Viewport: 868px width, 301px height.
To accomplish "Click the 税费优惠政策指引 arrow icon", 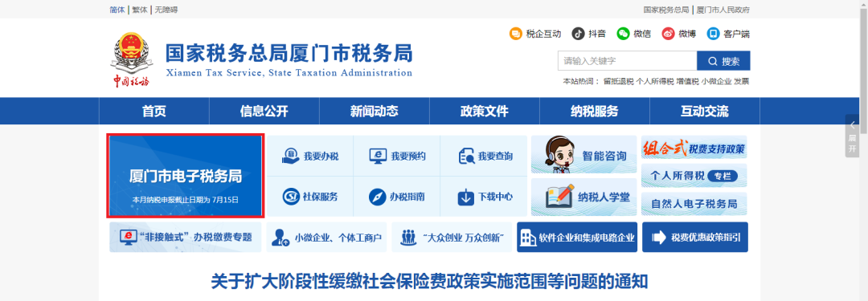I will coord(659,238).
